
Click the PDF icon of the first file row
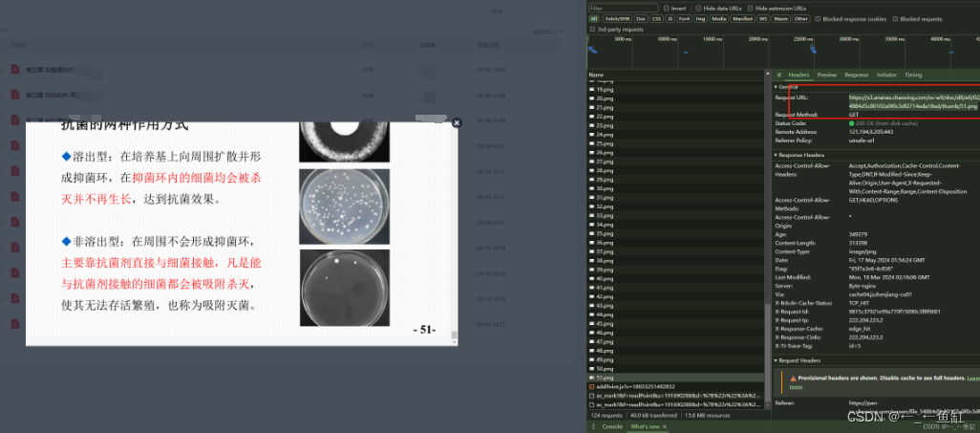pos(15,70)
